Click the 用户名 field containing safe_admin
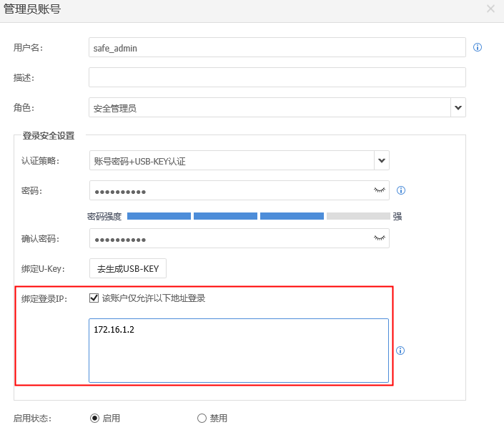This screenshot has width=504, height=445. (277, 47)
